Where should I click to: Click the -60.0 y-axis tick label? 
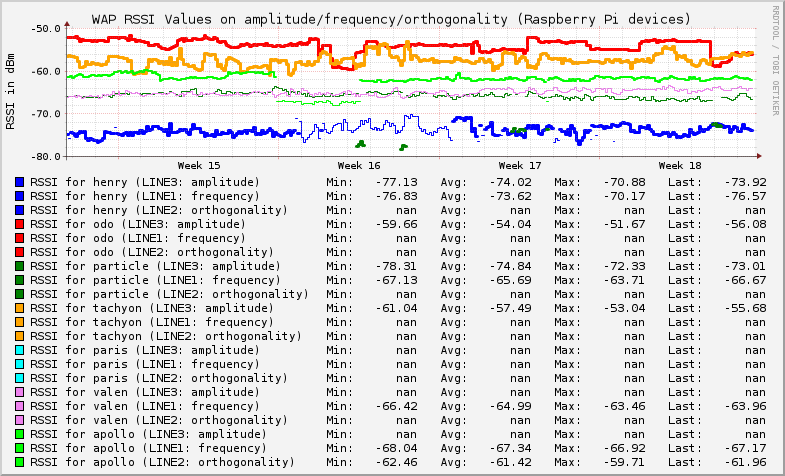coord(46,71)
